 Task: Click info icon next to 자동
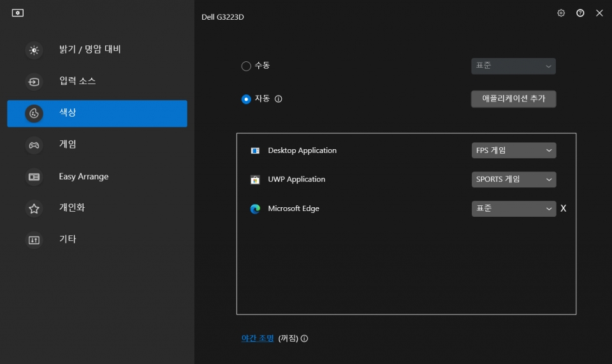coord(279,99)
